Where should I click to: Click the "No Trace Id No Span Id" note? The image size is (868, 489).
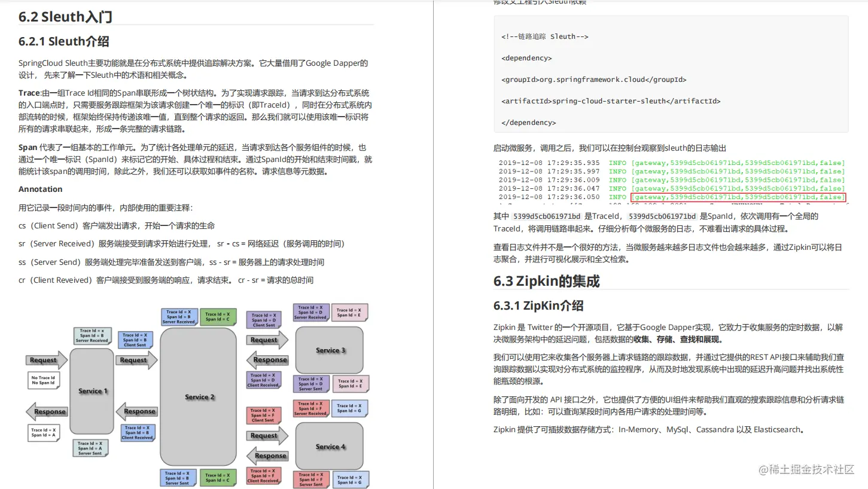pyautogui.click(x=44, y=380)
